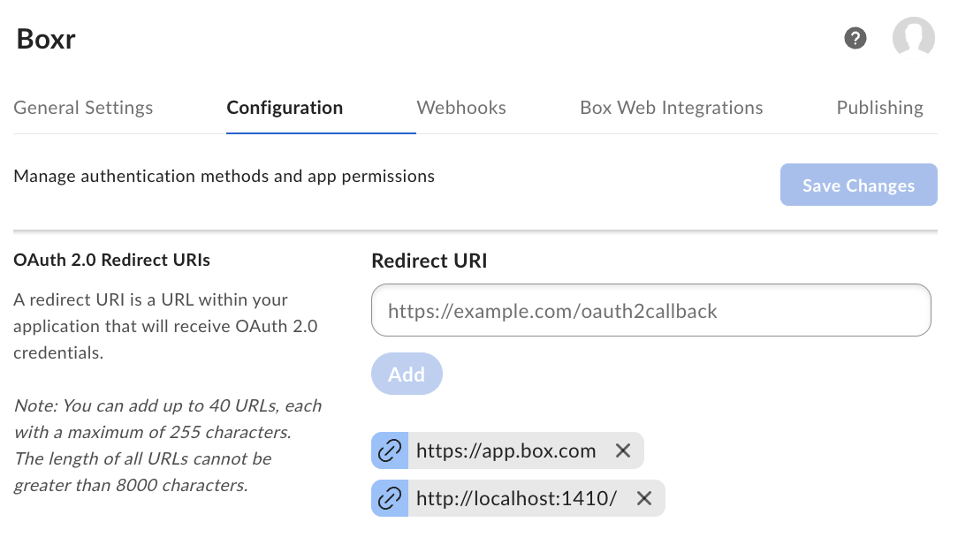The image size is (958, 560).
Task: Click the Save Changes button
Action: tap(858, 185)
